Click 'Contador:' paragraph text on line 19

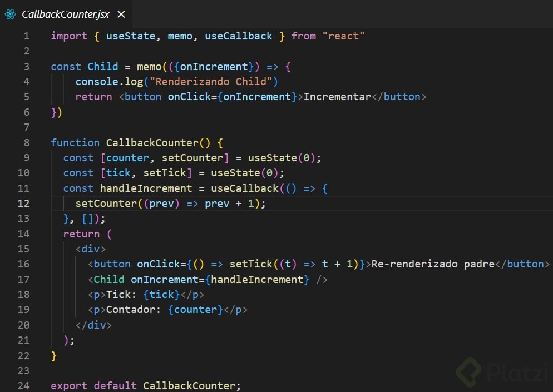click(134, 310)
